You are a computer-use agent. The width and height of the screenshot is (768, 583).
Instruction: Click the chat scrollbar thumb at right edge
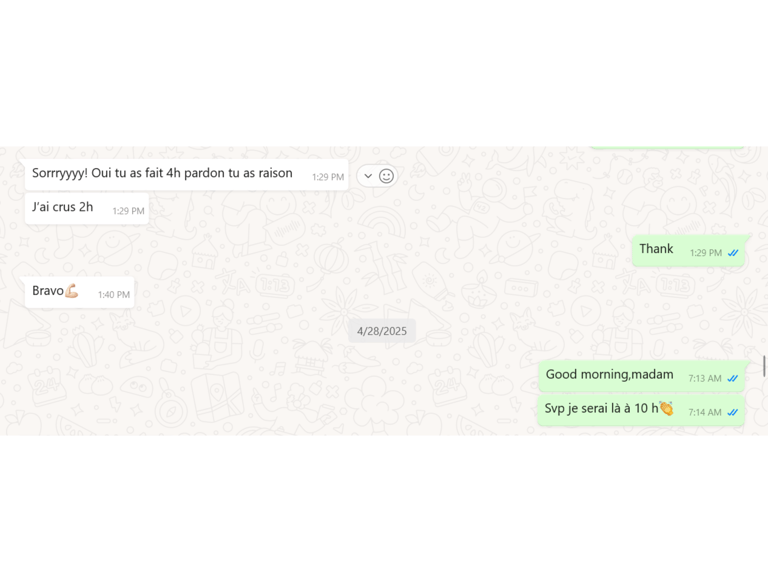click(x=764, y=366)
